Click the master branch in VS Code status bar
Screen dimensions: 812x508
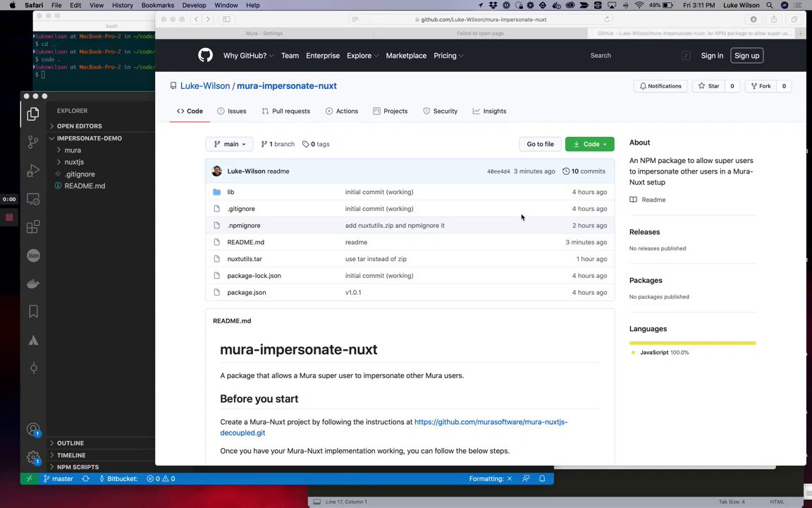(x=58, y=478)
